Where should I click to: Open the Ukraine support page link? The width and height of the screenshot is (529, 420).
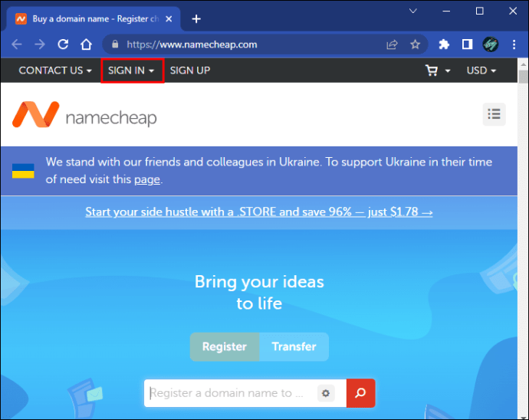pyautogui.click(x=147, y=179)
